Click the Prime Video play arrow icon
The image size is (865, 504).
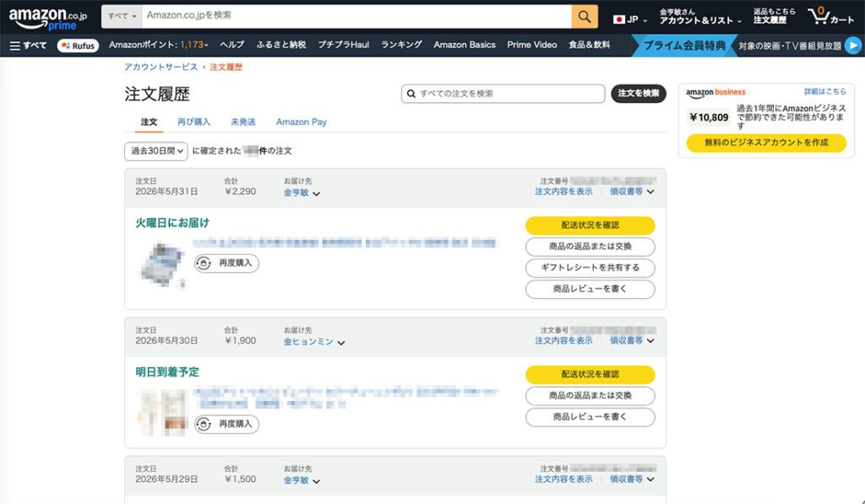[853, 46]
